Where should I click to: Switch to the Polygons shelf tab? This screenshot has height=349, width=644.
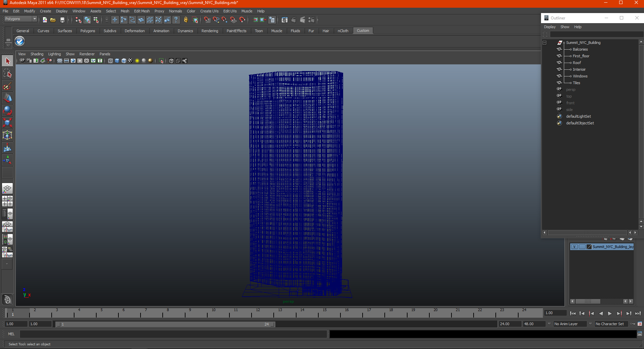(x=88, y=31)
